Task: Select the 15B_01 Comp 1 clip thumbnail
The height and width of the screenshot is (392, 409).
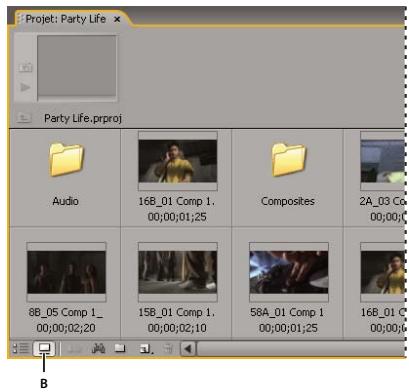Action: 178,272
